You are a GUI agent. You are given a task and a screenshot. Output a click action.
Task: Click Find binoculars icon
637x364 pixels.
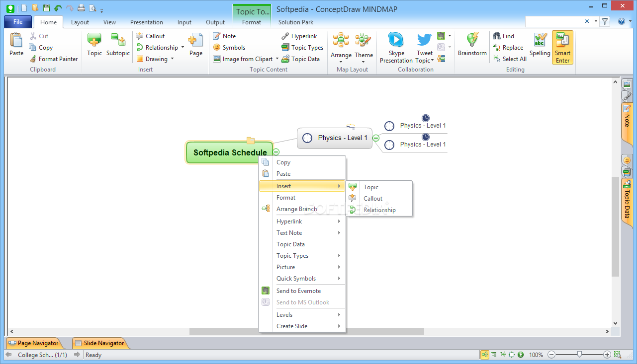pyautogui.click(x=497, y=36)
